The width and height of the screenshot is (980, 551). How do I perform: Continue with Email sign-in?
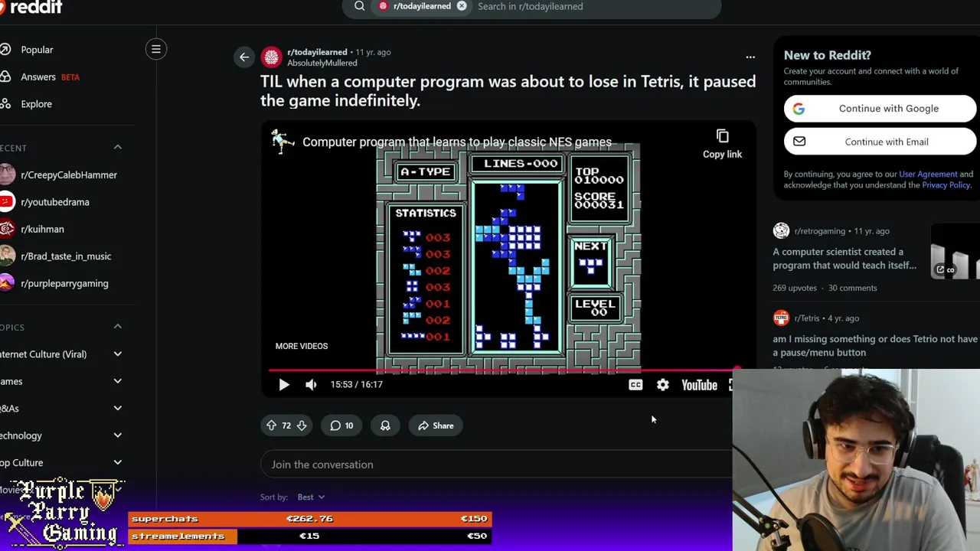[880, 142]
